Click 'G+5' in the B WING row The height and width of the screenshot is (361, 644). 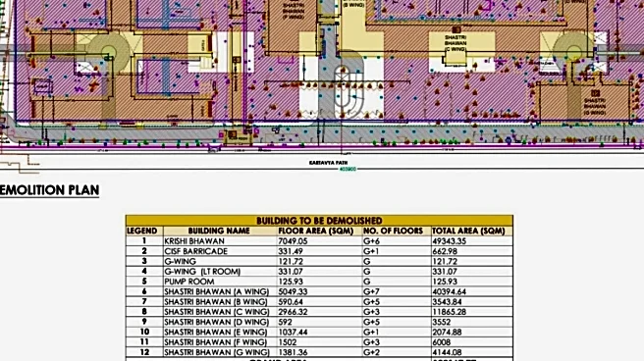pyautogui.click(x=371, y=301)
